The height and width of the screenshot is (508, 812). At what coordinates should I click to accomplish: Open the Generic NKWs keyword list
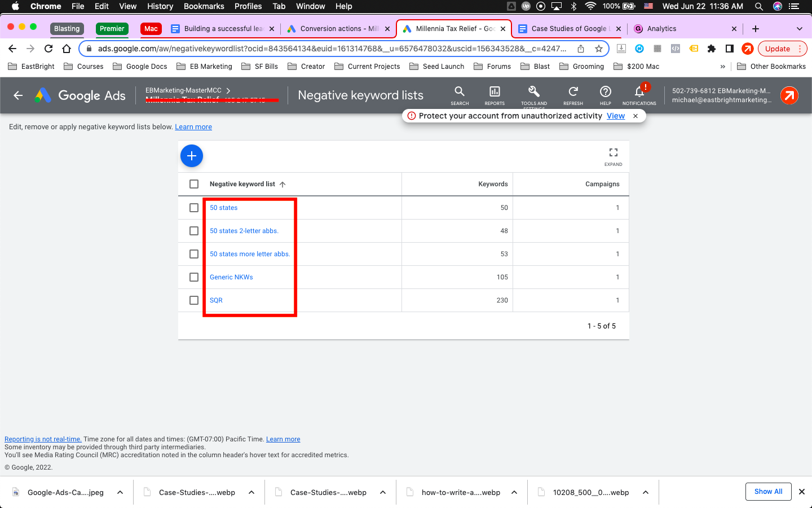coord(231,277)
